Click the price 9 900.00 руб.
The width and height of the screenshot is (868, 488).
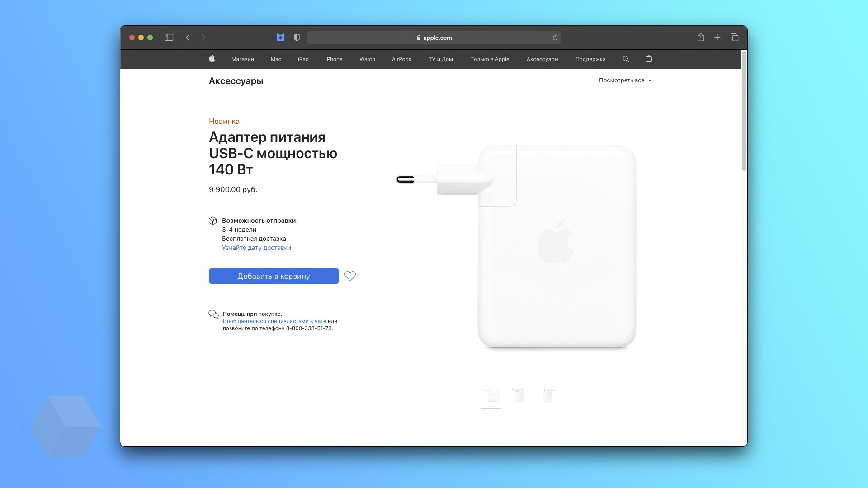[x=233, y=189]
